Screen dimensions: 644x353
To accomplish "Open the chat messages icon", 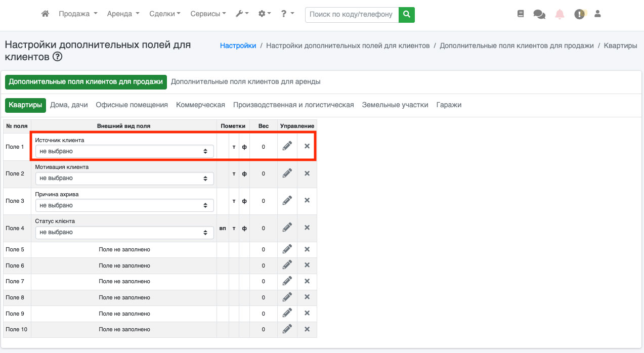I will click(x=539, y=14).
